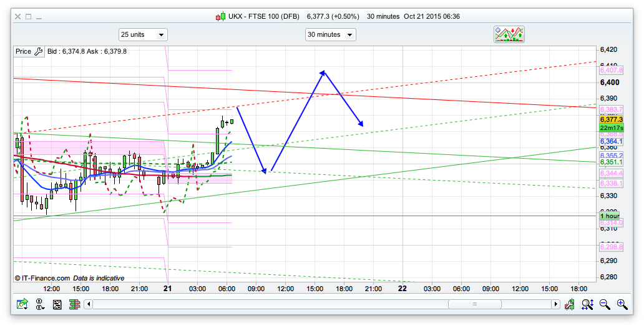The height and width of the screenshot is (328, 644).
Task: Open the indicators and trading systems button
Action: point(509,34)
